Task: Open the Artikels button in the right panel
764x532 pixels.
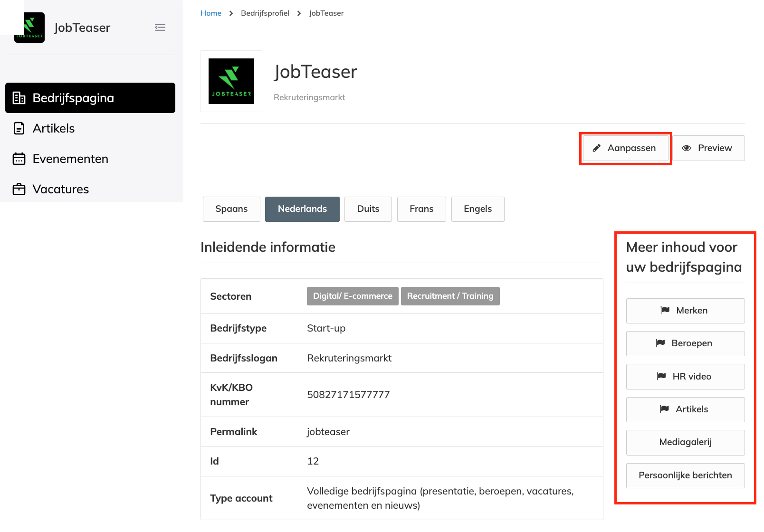Action: point(685,409)
